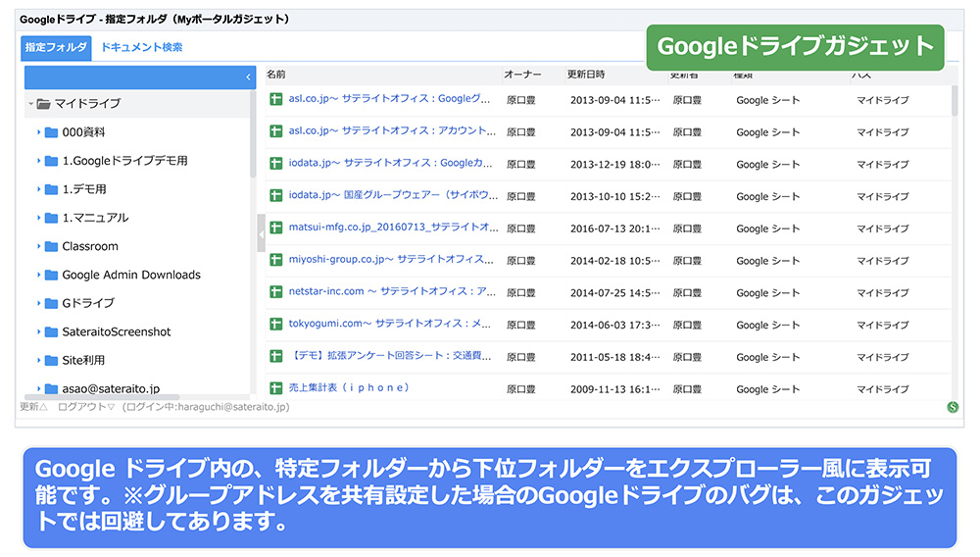Open the asl.co.jp アカウント spreadsheet link
The height and width of the screenshot is (557, 980).
click(x=392, y=130)
